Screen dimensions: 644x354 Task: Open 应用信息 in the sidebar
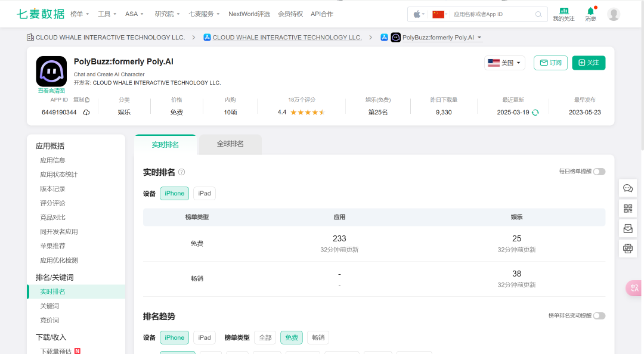tap(52, 160)
